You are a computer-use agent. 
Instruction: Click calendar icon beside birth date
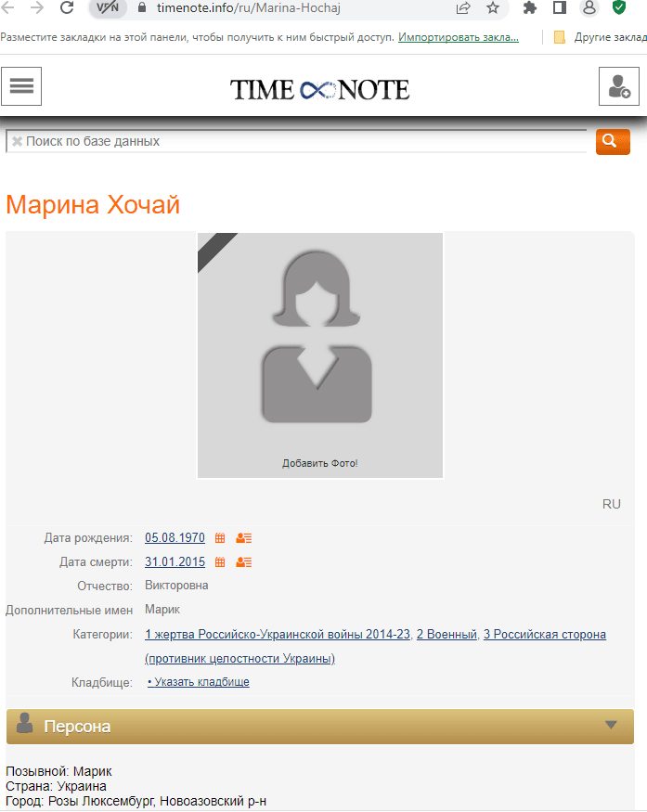(x=220, y=538)
